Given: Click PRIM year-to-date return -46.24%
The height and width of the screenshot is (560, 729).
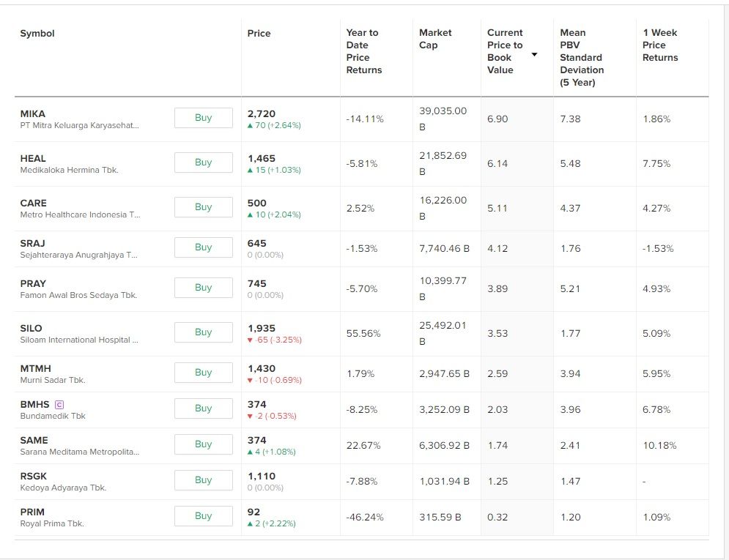Looking at the screenshot, I should 365,518.
